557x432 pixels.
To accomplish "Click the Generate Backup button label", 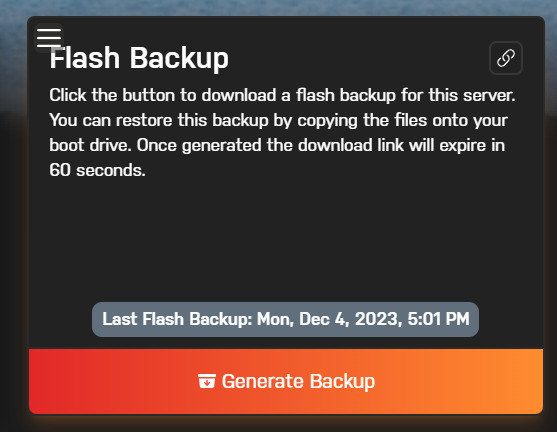I will (x=298, y=382).
